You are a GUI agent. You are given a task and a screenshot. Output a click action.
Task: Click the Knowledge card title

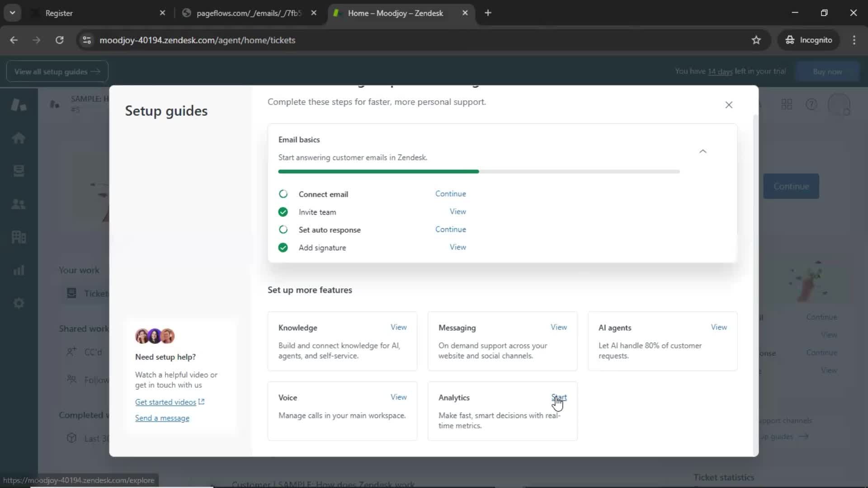pos(297,328)
